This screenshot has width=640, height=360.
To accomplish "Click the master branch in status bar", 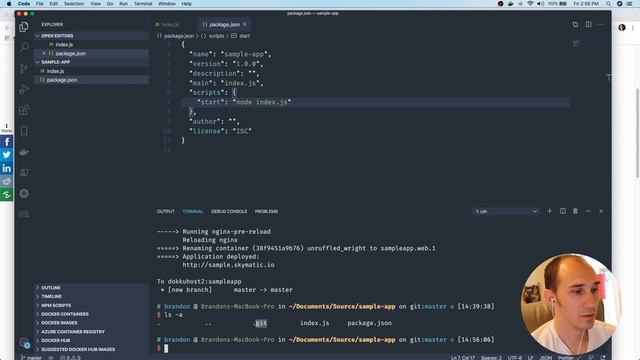I will [x=31, y=358].
